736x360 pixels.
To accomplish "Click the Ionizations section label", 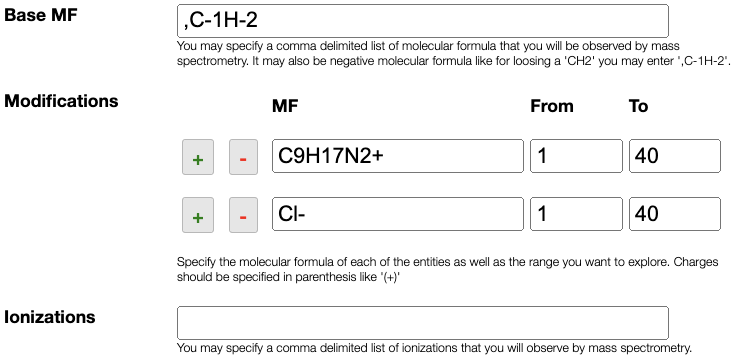I will coord(50,317).
